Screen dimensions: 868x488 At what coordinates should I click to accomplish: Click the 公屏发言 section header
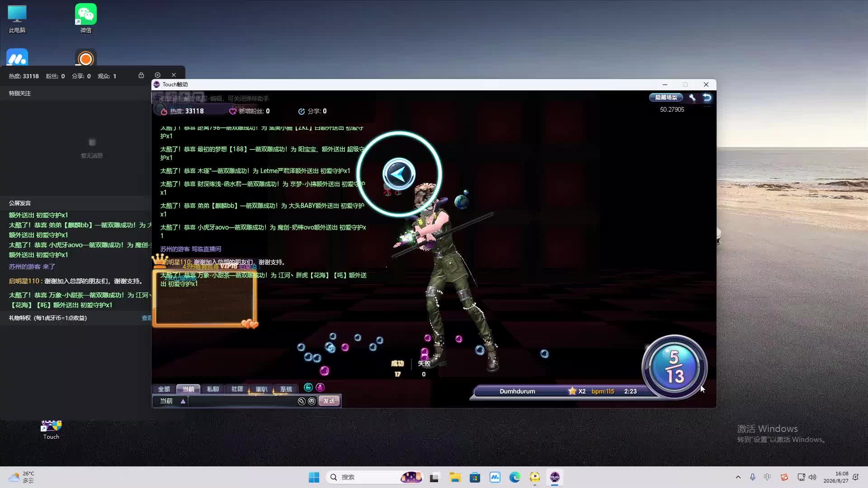click(x=20, y=203)
